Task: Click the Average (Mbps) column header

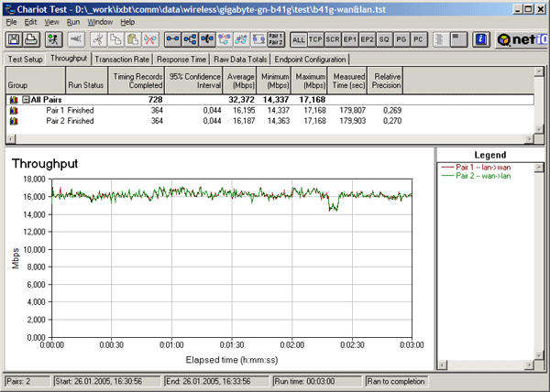Action: coord(239,79)
